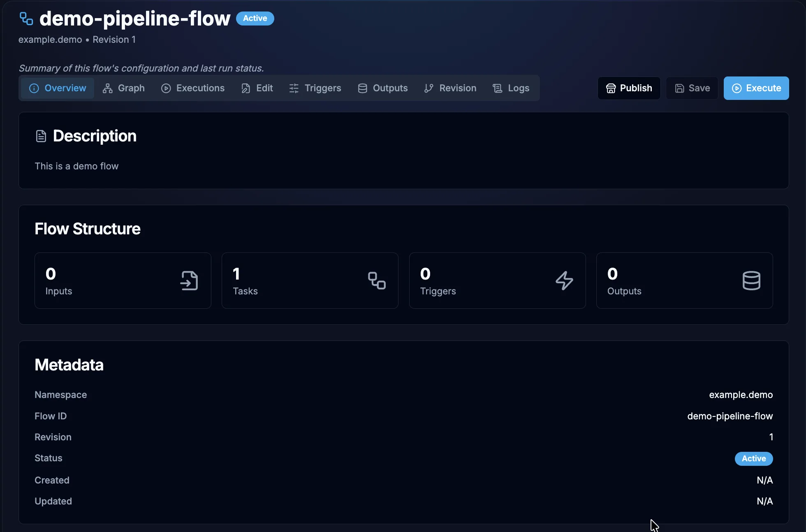The image size is (806, 532).
Task: Click the Flow Structure heading
Action: (88, 229)
